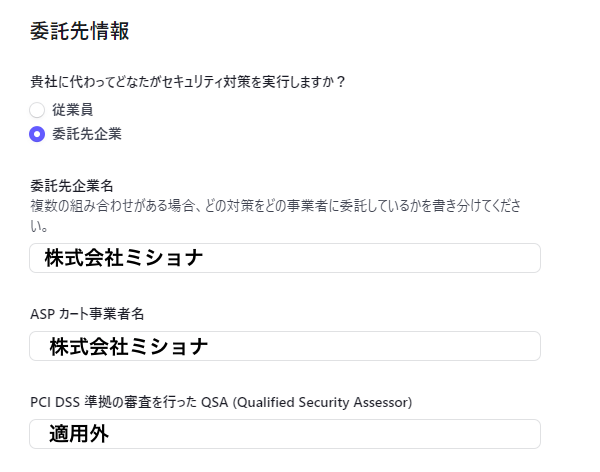This screenshot has height=472, width=600.
Task: Click the security measures question text
Action: 188,82
